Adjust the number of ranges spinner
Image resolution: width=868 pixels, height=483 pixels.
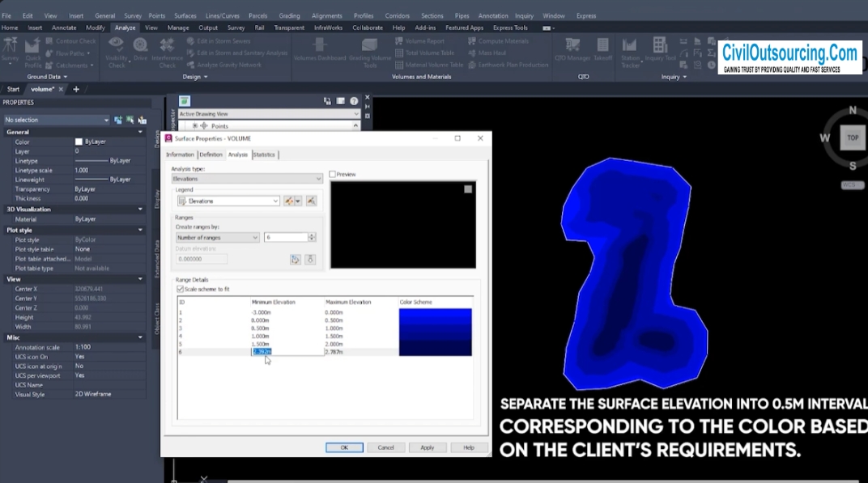312,237
